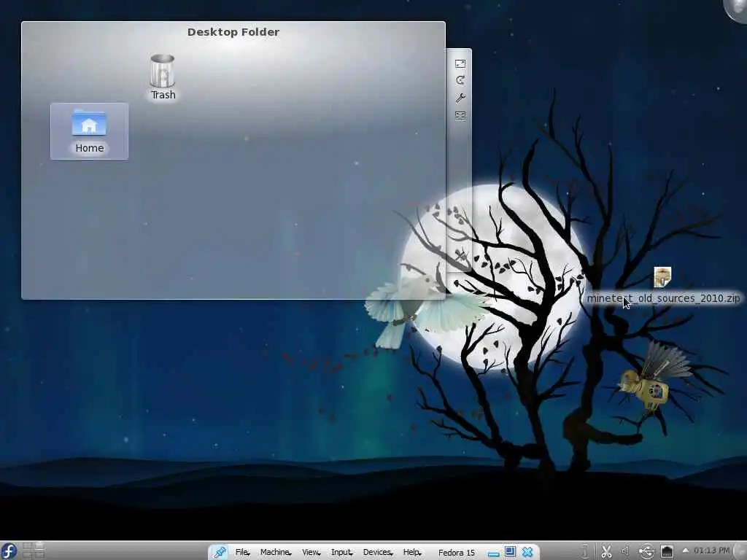This screenshot has width=747, height=560.
Task: Click the Trash label text
Action: 163,95
